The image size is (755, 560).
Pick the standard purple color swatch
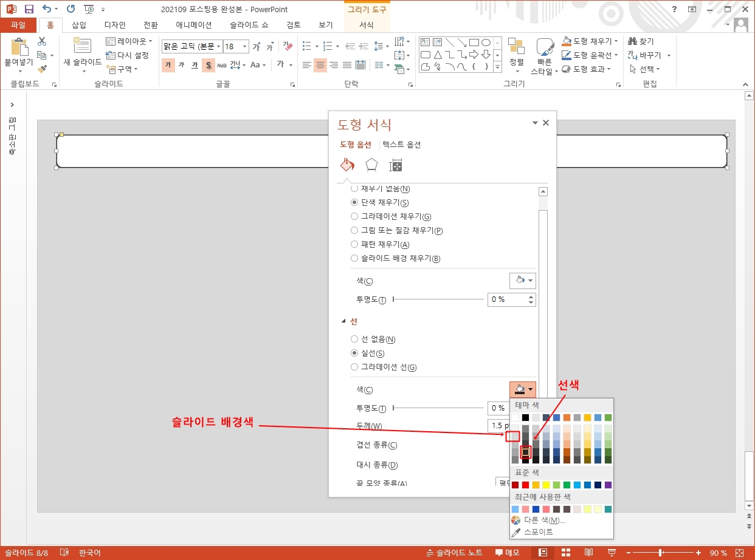(x=608, y=485)
